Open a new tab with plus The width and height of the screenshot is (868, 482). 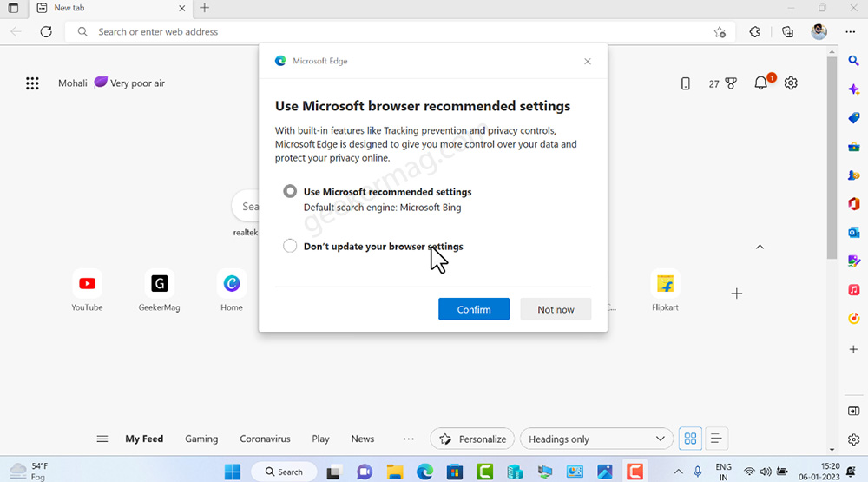(x=204, y=8)
